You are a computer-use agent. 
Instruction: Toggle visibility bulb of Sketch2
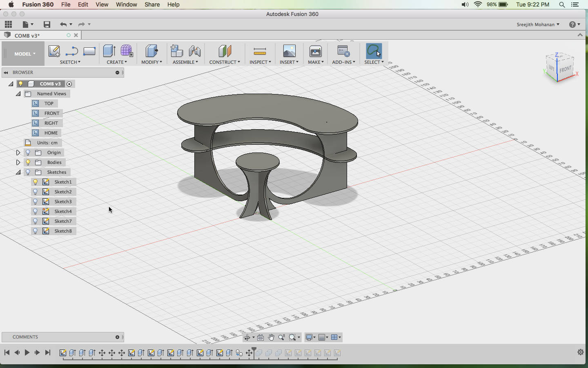pos(36,192)
